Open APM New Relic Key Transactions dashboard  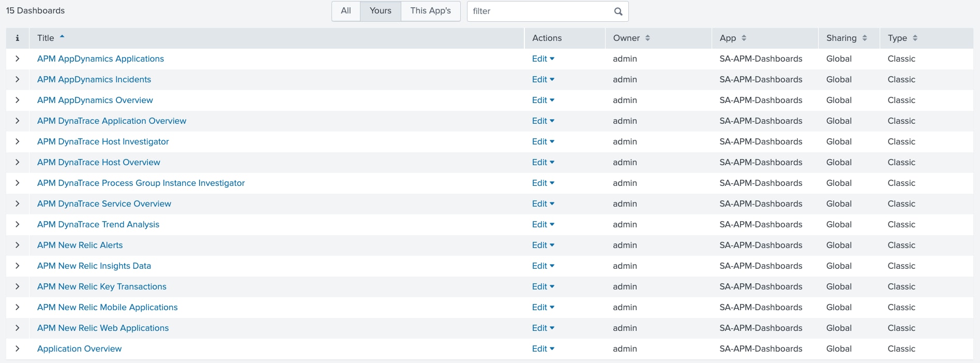pos(102,286)
